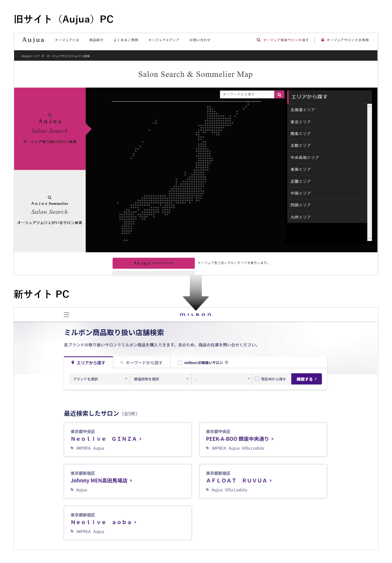
Task: Click the milbon logo in header
Action: pyautogui.click(x=195, y=314)
